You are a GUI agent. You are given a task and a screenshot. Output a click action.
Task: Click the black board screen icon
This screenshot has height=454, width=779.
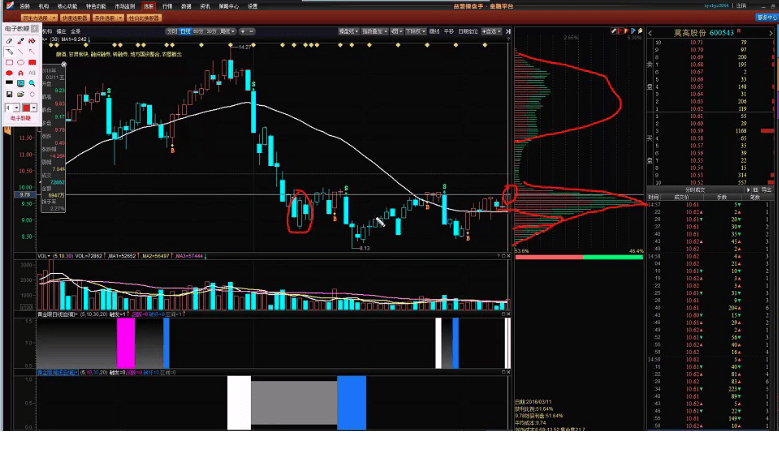click(9, 83)
